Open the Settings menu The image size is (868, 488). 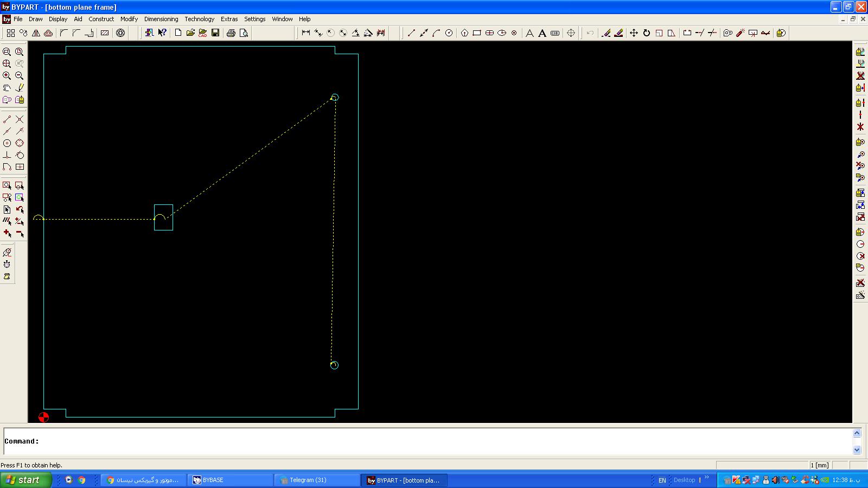(x=254, y=19)
